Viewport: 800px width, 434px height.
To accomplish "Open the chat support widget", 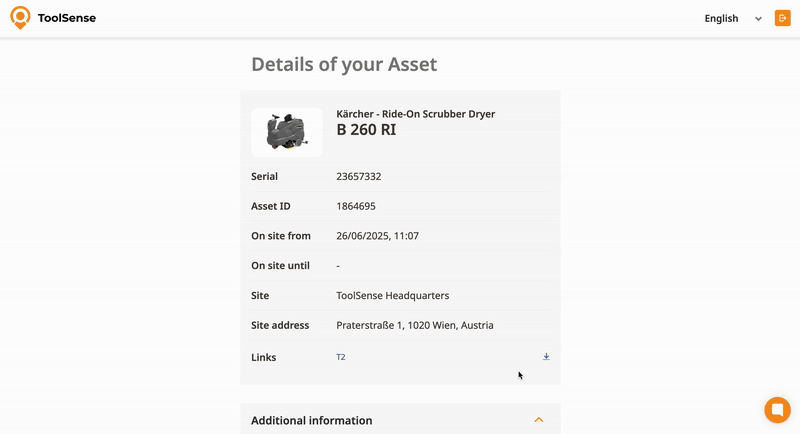I will point(777,410).
